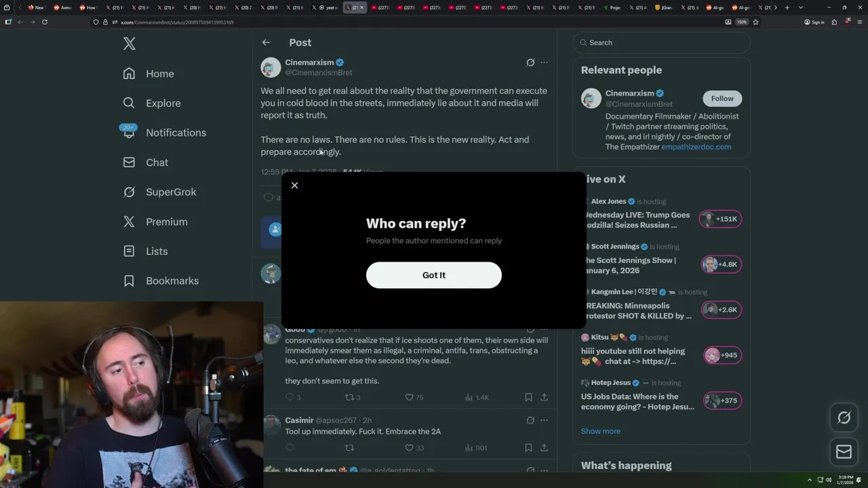Open the empathizerdoc.com link
Viewport: 868px width, 488px height.
point(696,147)
